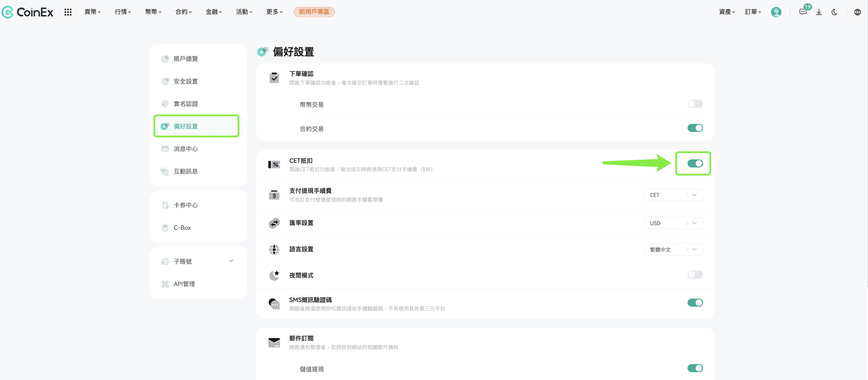
Task: Click the download app icon
Action: coord(819,12)
